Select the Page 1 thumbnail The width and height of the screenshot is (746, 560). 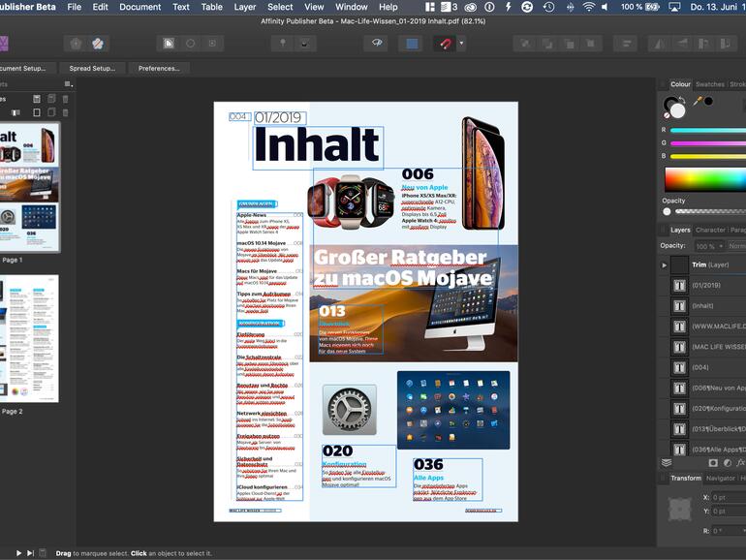click(x=29, y=187)
